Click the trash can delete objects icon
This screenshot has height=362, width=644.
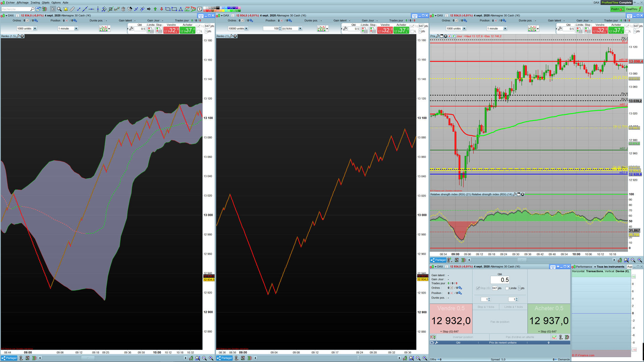pos(123,9)
